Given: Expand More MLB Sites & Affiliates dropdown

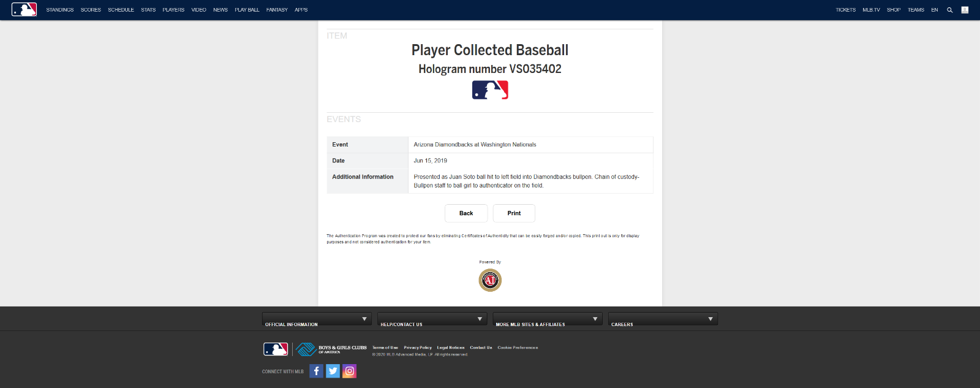Looking at the screenshot, I should 547,319.
